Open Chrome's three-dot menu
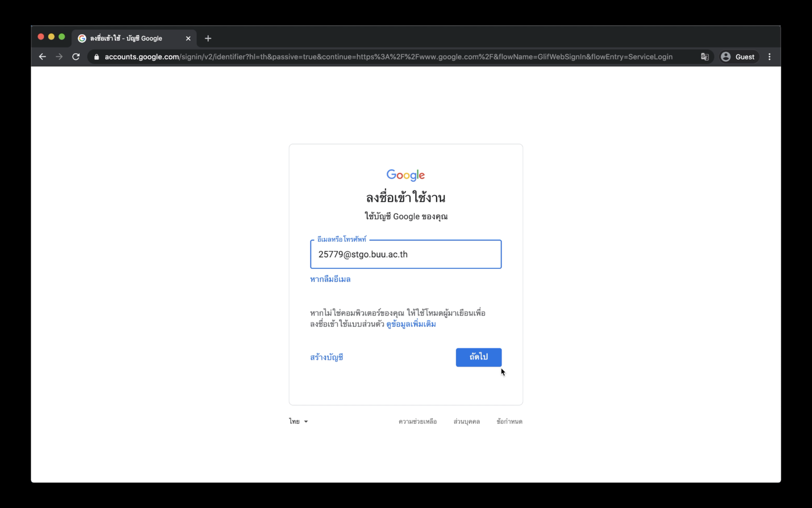812x508 pixels. (x=769, y=57)
